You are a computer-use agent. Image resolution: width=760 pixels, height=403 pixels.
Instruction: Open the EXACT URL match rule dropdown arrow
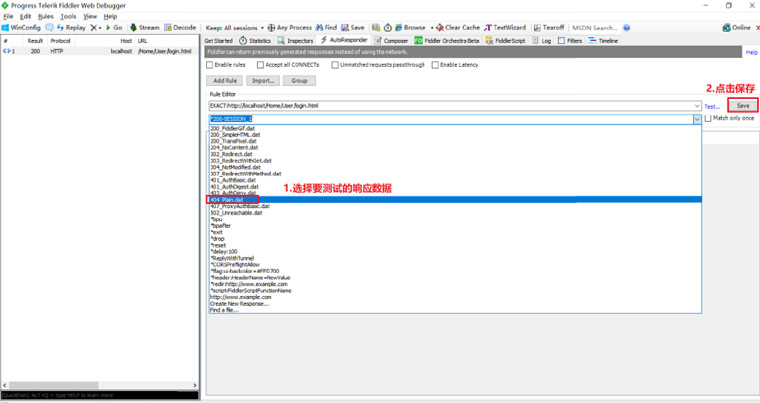tap(697, 106)
